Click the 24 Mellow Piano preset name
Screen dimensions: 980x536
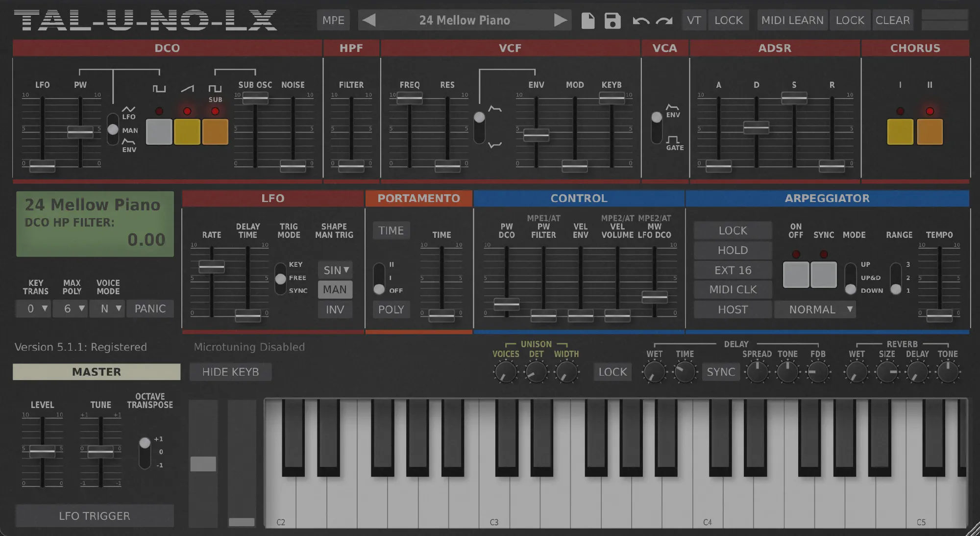[464, 20]
